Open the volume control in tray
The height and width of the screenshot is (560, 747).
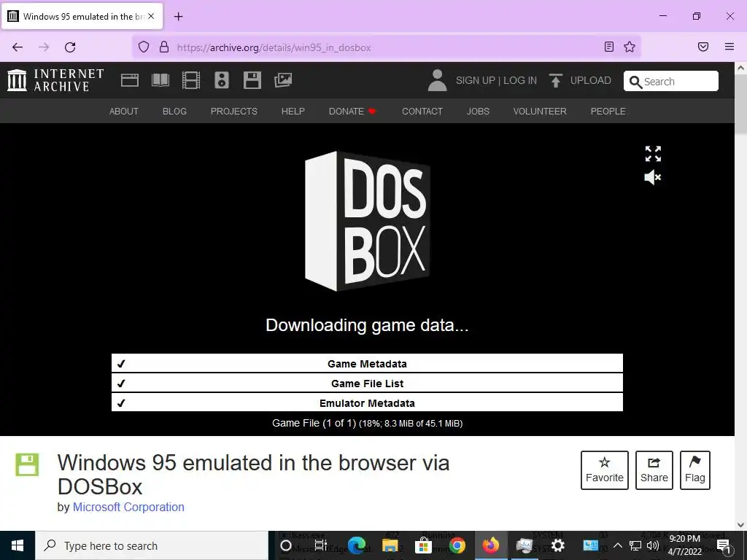tap(653, 545)
